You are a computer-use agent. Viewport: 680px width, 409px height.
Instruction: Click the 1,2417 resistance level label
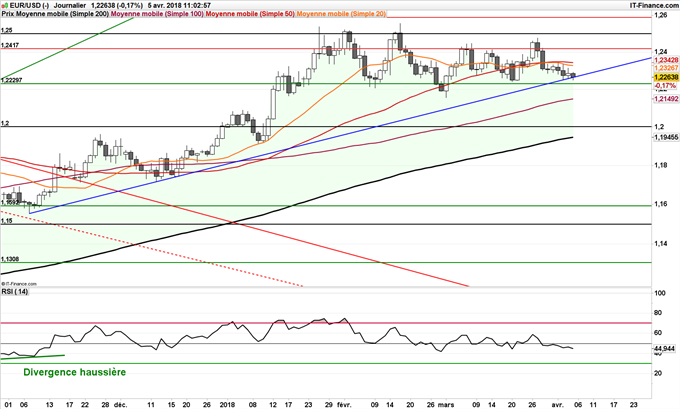pyautogui.click(x=10, y=46)
